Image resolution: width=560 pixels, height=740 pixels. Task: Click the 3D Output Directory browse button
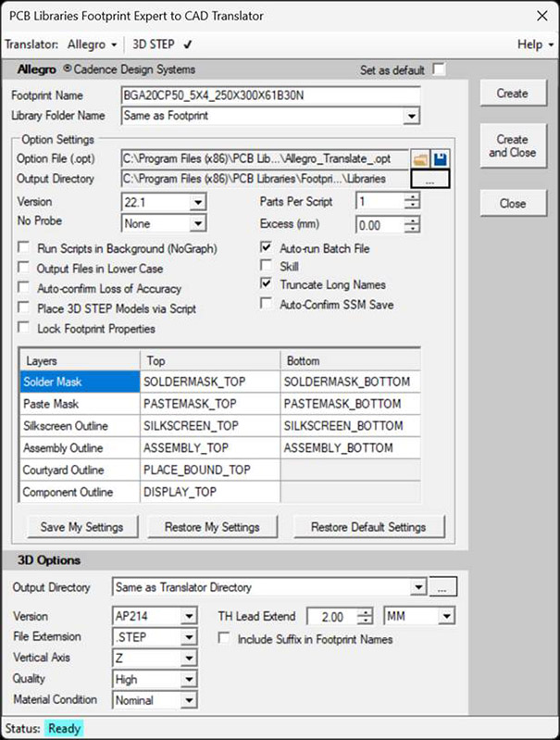444,587
